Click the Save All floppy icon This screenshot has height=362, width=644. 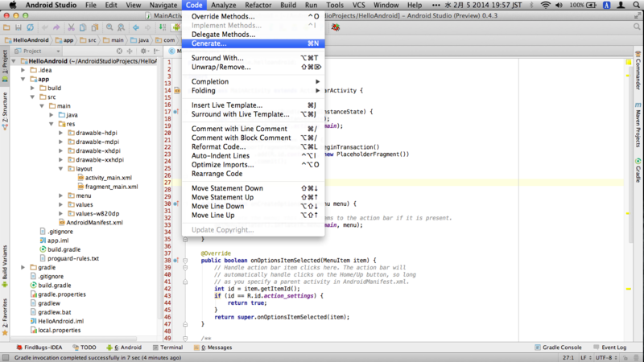[x=18, y=27]
